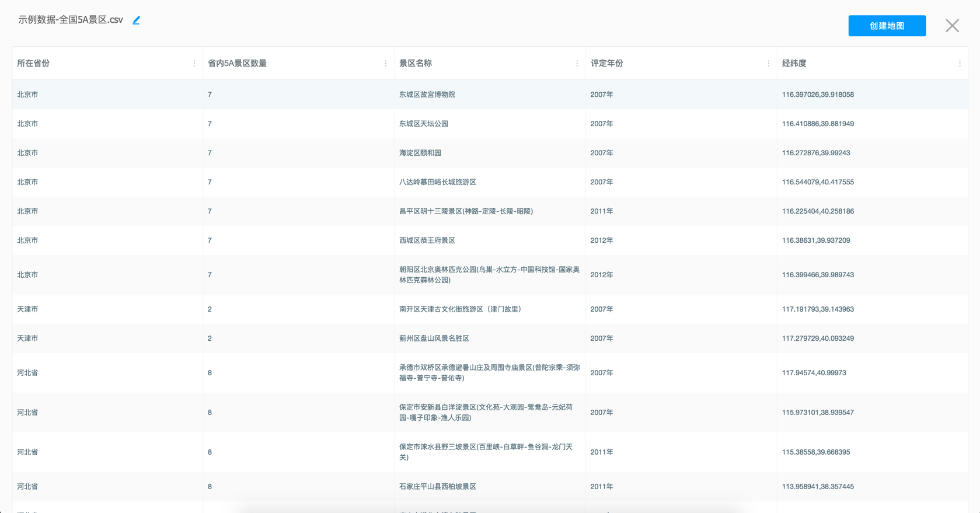Select the 所在省份 column header
This screenshot has width=980, height=513.
pyautogui.click(x=107, y=64)
